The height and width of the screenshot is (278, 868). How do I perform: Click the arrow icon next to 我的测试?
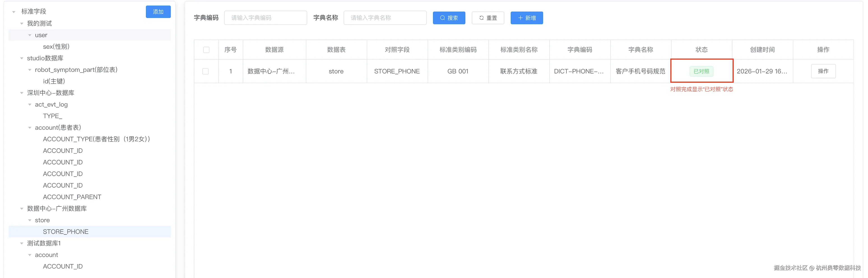coord(22,23)
